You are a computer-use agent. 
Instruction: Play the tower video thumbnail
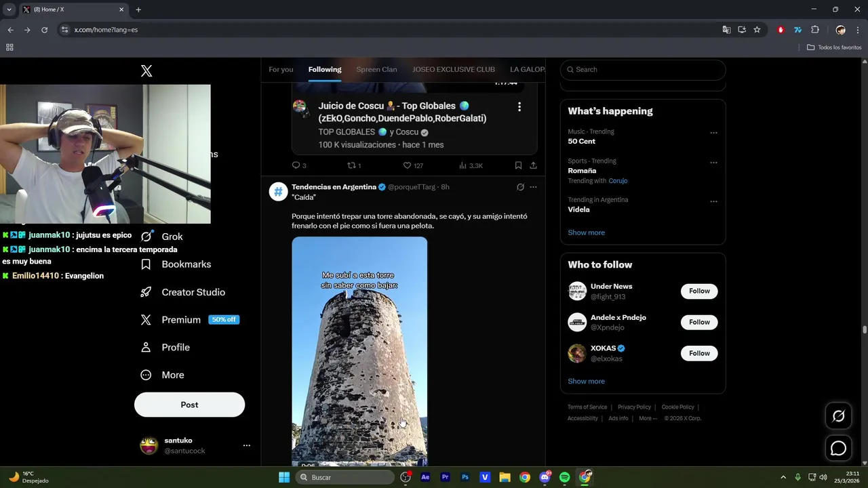(359, 351)
